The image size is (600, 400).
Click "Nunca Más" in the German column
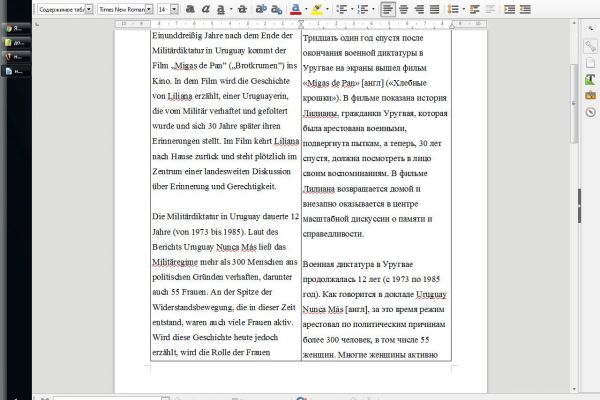[x=236, y=247]
